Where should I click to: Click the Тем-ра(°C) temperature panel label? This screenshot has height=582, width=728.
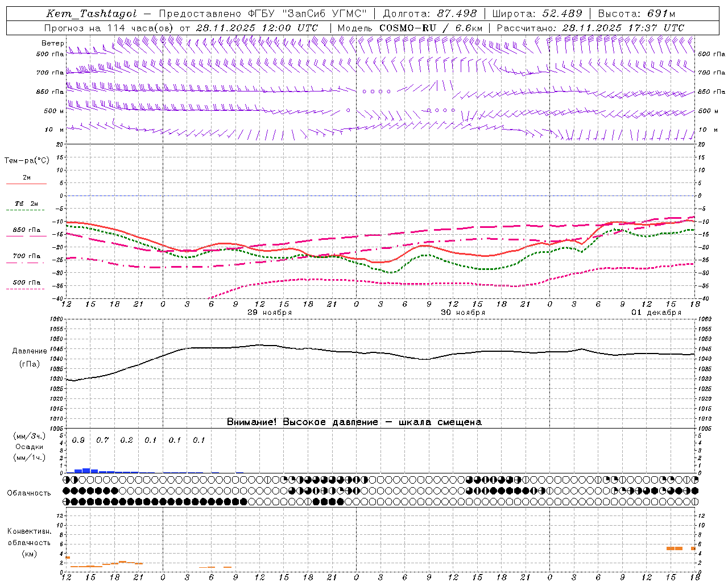pyautogui.click(x=27, y=161)
